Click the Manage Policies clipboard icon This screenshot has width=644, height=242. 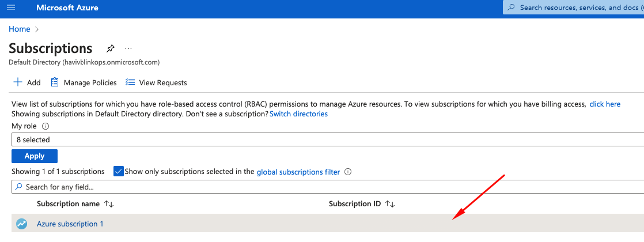(x=55, y=82)
